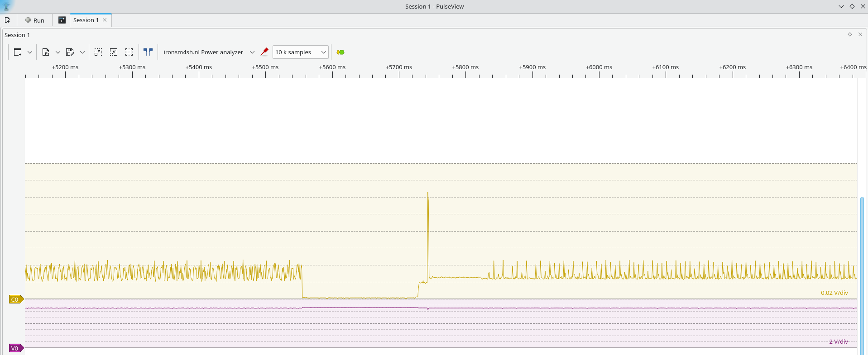
Task: Click the V0 channel label
Action: tap(15, 348)
